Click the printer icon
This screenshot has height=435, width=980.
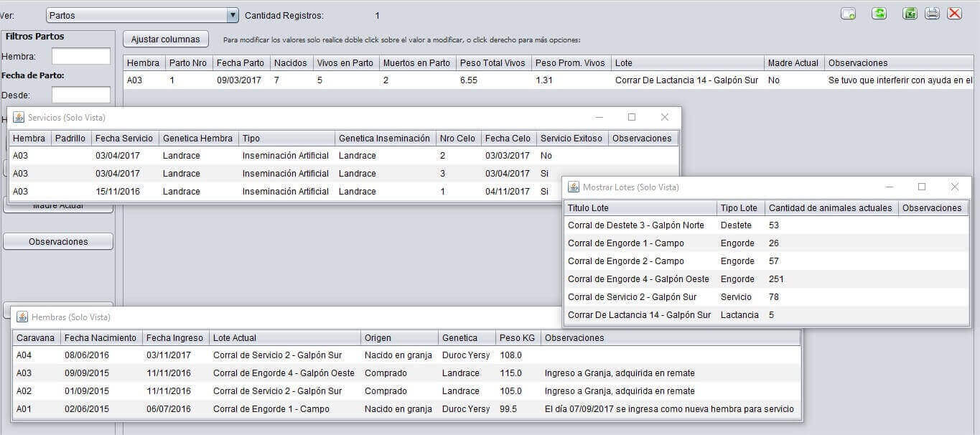(932, 14)
